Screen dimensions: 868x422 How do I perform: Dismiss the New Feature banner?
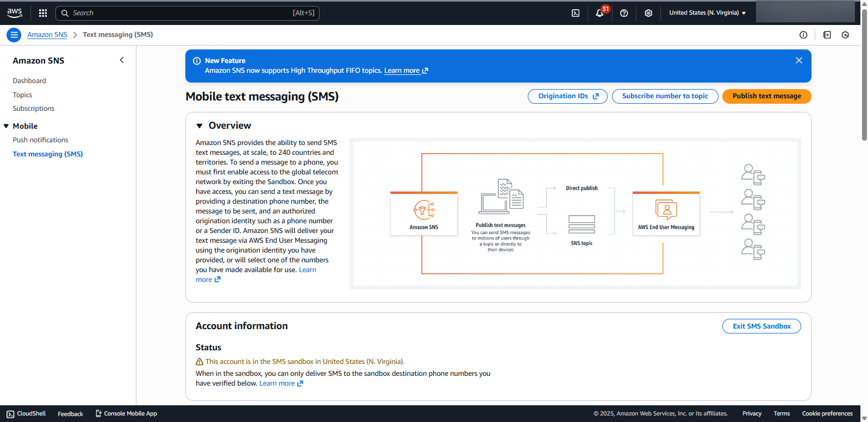tap(798, 60)
